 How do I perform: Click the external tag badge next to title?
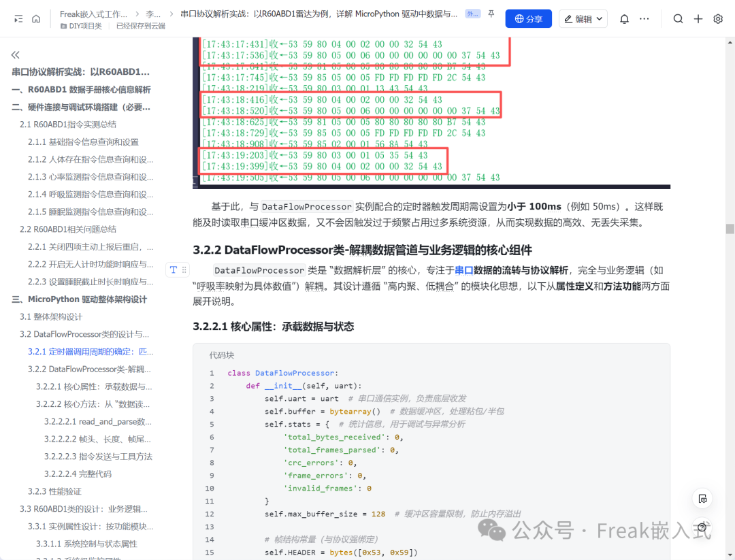tap(472, 14)
